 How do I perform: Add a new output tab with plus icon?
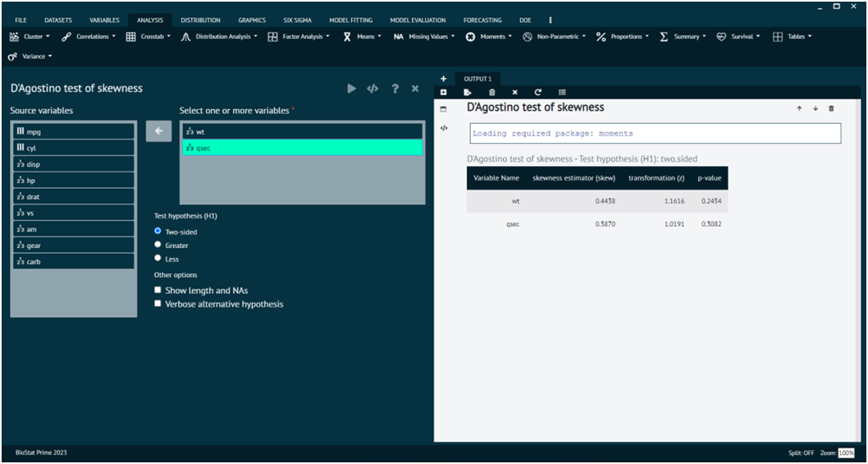pos(443,79)
